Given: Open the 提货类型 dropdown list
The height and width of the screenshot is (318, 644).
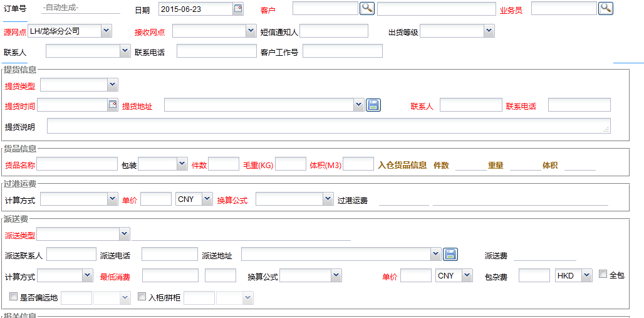Looking at the screenshot, I should coord(112,85).
